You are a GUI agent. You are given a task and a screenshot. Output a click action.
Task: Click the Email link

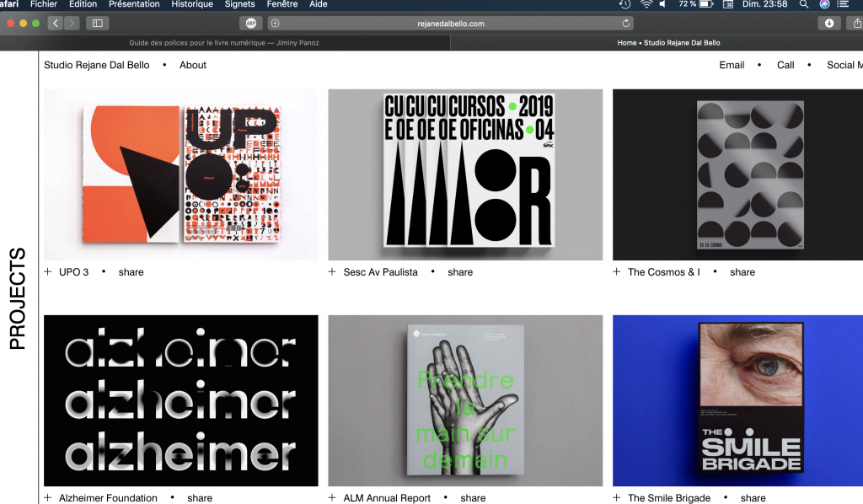[732, 65]
